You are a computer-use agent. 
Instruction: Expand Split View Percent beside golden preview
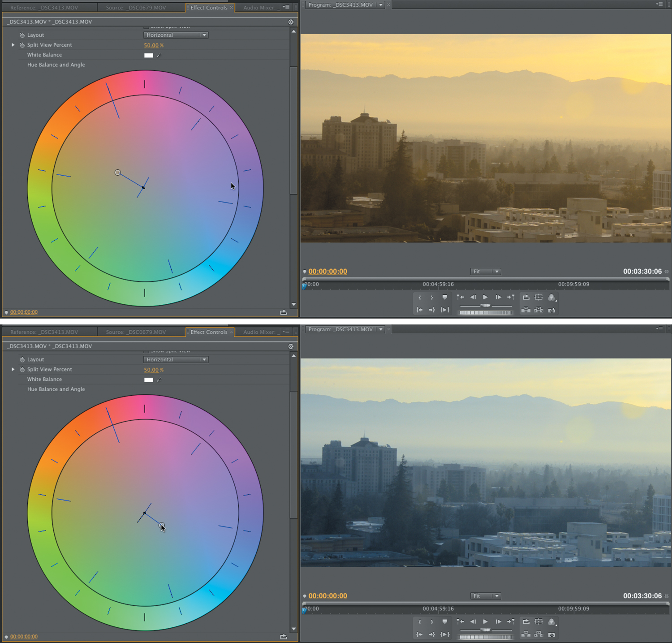pos(13,45)
